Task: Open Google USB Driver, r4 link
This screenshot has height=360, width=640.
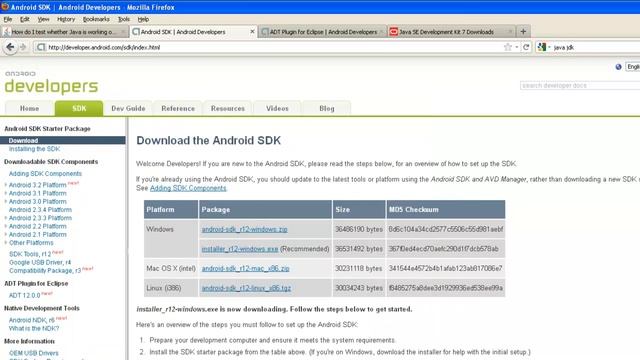Action: (x=40, y=262)
